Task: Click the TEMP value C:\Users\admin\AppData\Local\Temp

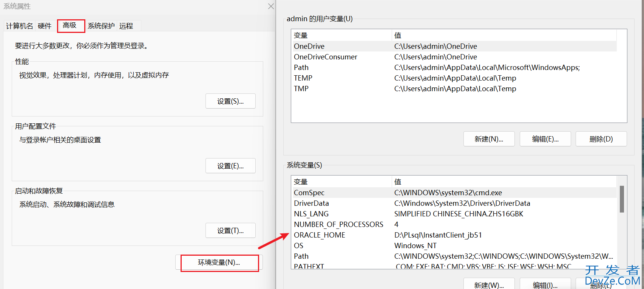Action: coord(455,78)
